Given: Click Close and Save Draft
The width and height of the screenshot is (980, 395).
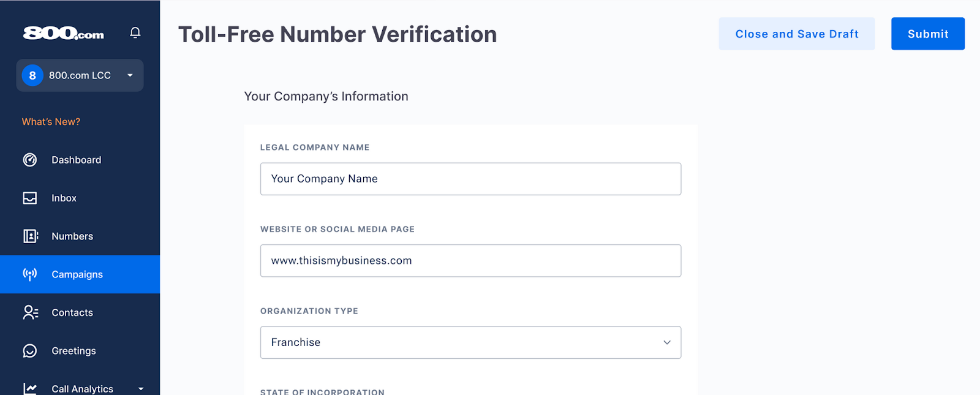Looking at the screenshot, I should [x=796, y=34].
